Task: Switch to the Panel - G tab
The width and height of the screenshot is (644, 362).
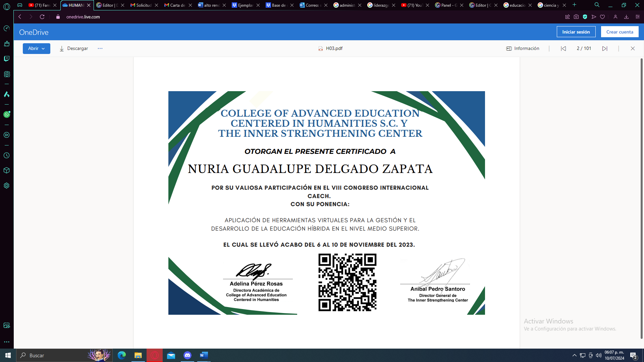Action: (x=447, y=5)
